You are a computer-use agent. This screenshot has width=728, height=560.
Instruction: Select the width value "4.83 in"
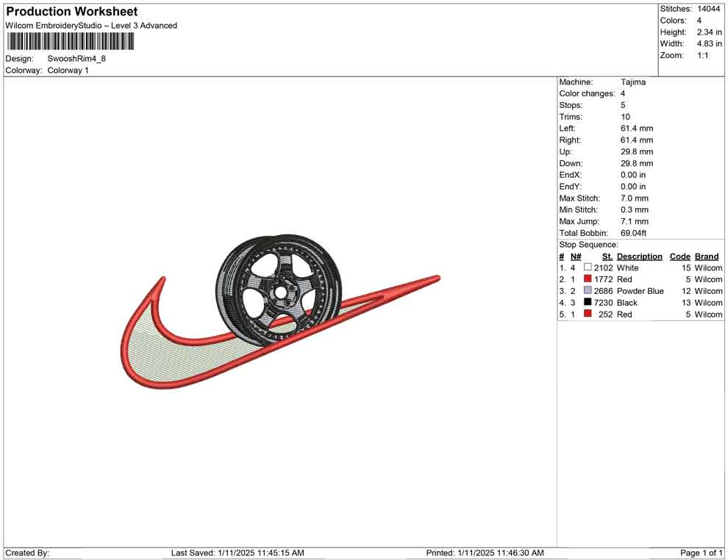point(709,43)
